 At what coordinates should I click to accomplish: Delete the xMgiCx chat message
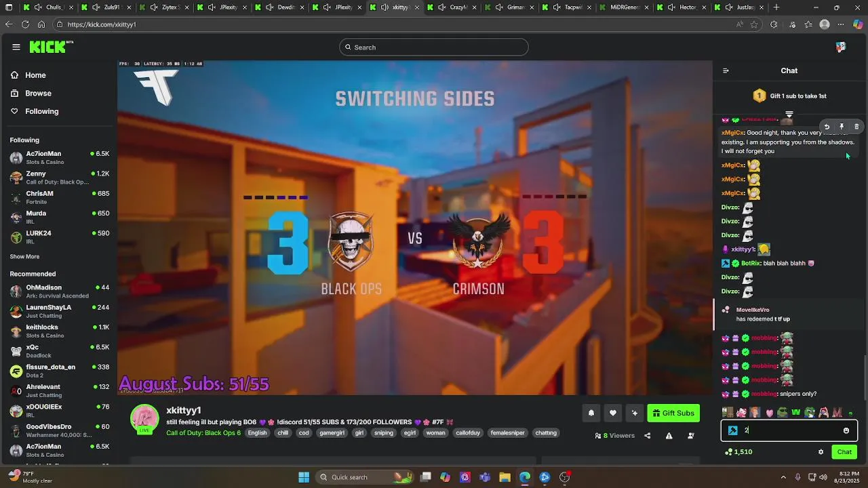856,127
